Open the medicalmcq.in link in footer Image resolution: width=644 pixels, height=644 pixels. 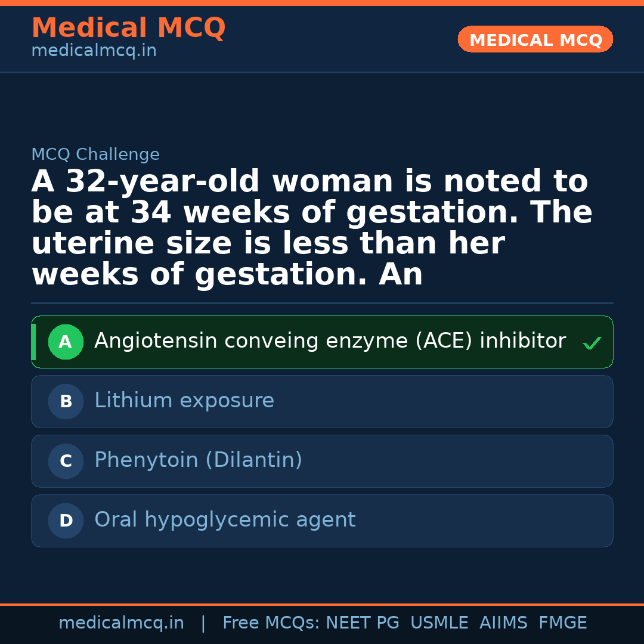click(121, 623)
